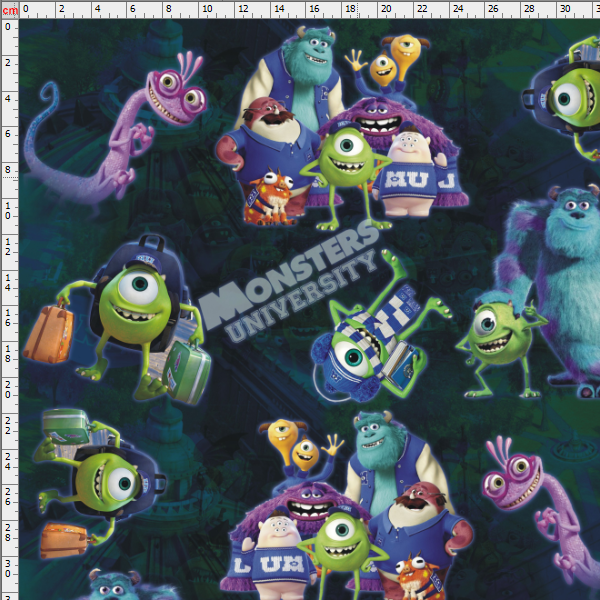The width and height of the screenshot is (600, 600).
Task: Click the orange suitcase Mike is carrying
Action: (x=49, y=335)
